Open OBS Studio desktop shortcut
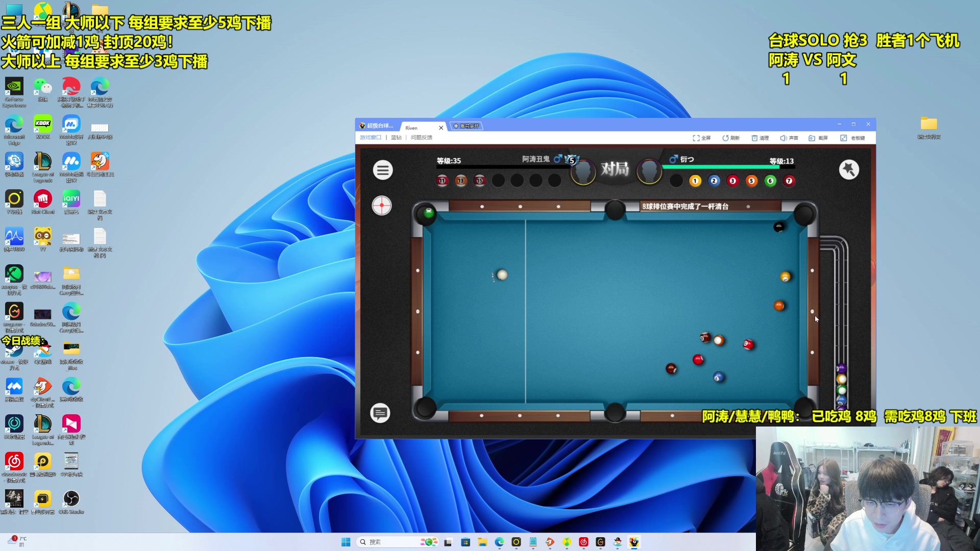The width and height of the screenshot is (980, 551). (x=71, y=502)
